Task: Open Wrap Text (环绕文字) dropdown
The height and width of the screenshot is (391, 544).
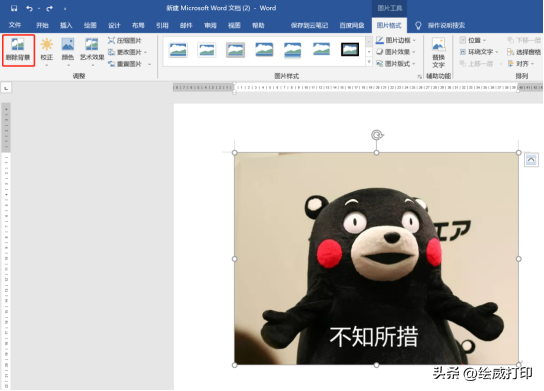Action: point(479,52)
